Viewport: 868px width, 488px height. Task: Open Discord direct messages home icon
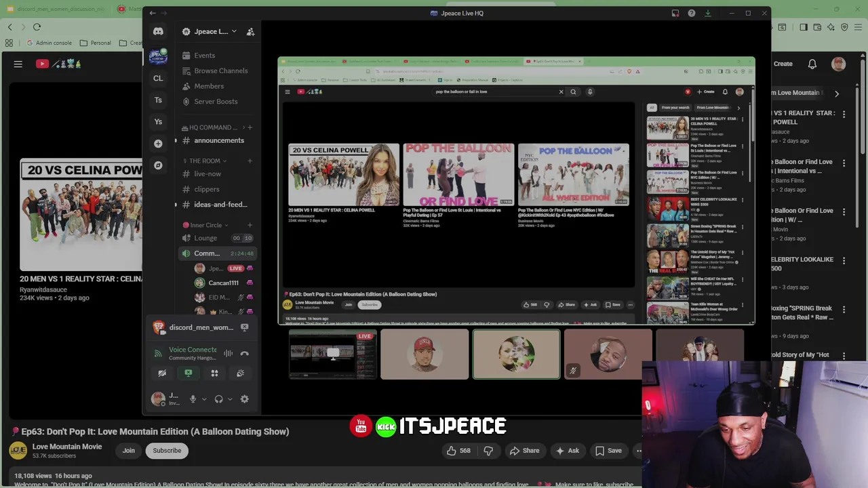tap(158, 31)
